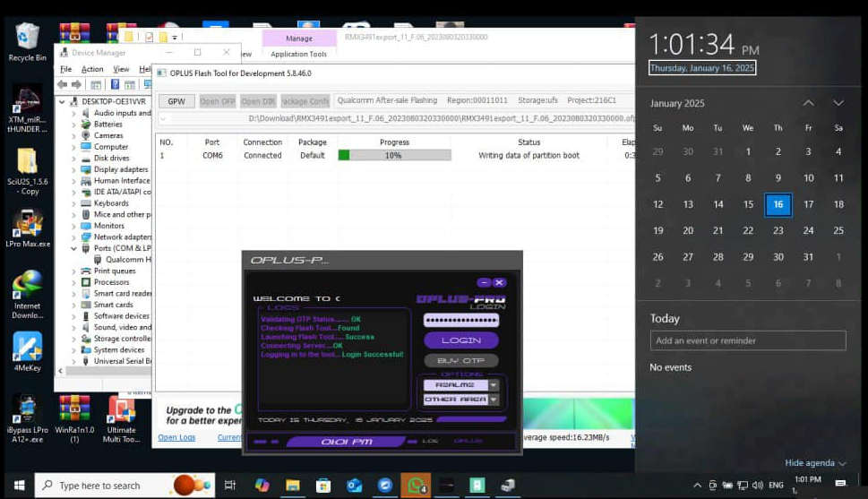
Task: Click Hide agenda in the calendar flyout
Action: click(815, 463)
